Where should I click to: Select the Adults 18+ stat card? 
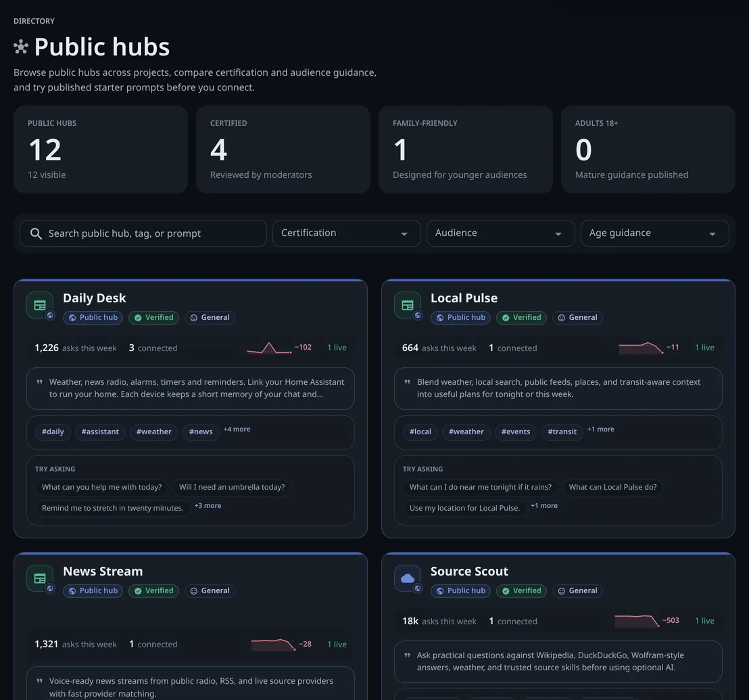[x=648, y=149]
